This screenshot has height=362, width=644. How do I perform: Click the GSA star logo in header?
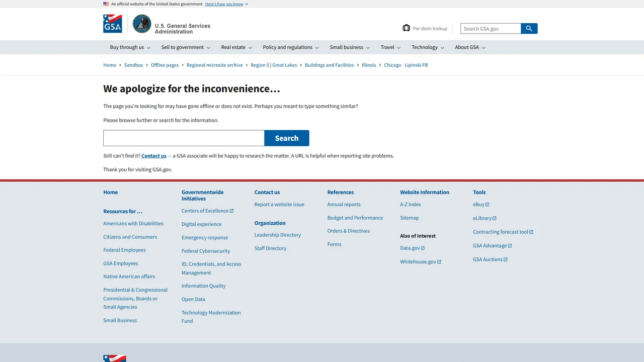pos(112,24)
